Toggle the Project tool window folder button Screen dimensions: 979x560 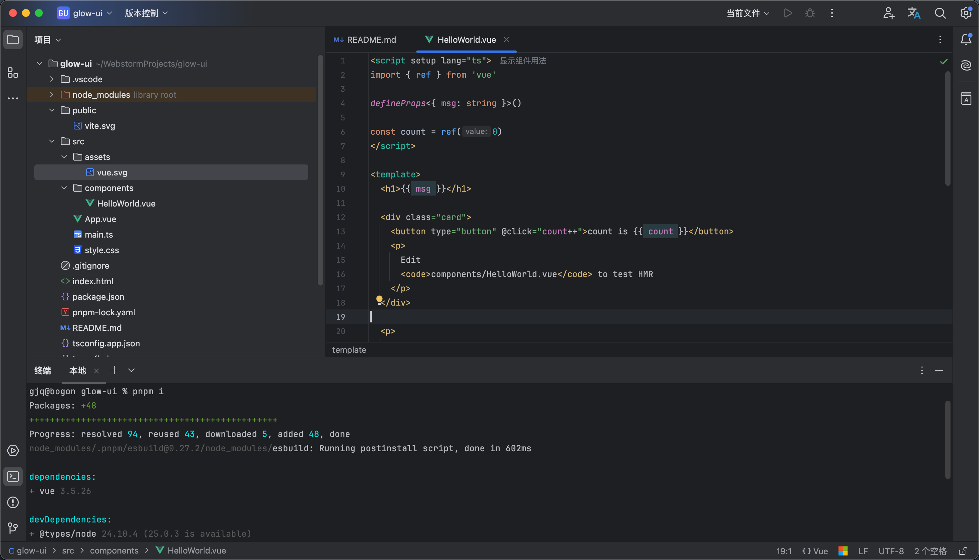13,39
